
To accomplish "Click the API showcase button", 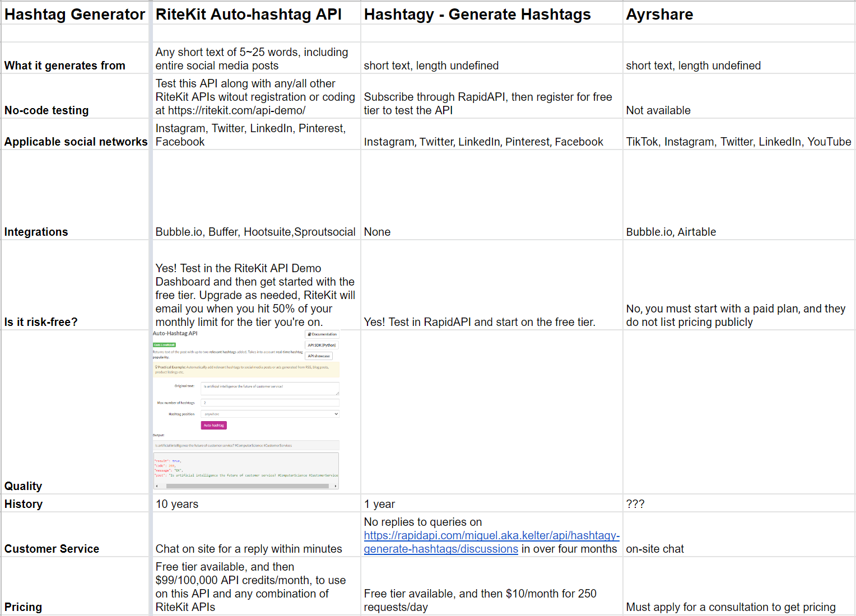I will pyautogui.click(x=319, y=356).
